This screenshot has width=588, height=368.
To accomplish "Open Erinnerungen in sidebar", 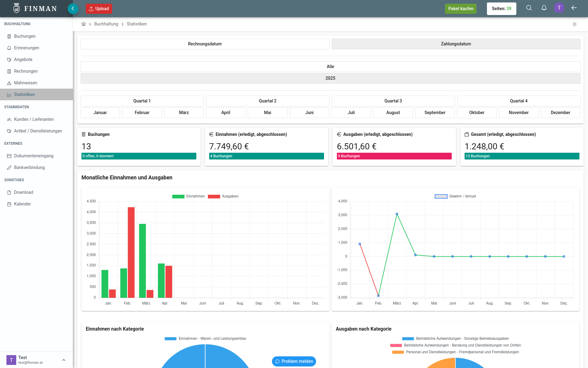I will (36, 48).
